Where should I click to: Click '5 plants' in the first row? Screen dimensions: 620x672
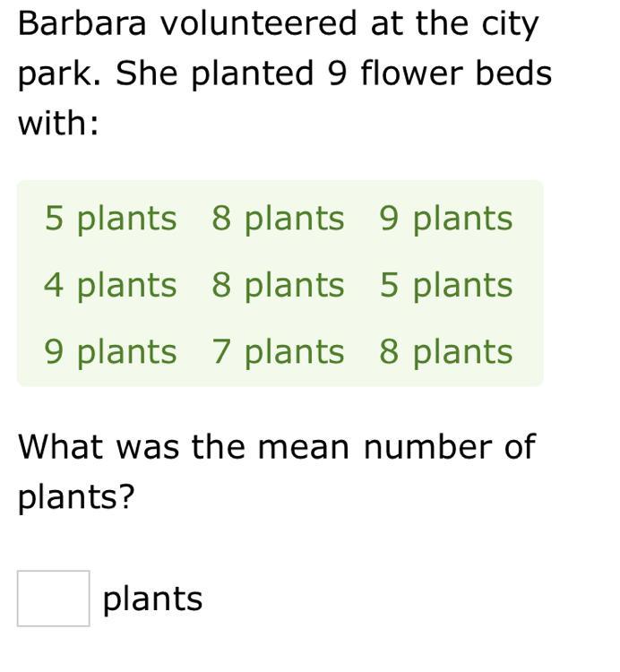point(110,220)
